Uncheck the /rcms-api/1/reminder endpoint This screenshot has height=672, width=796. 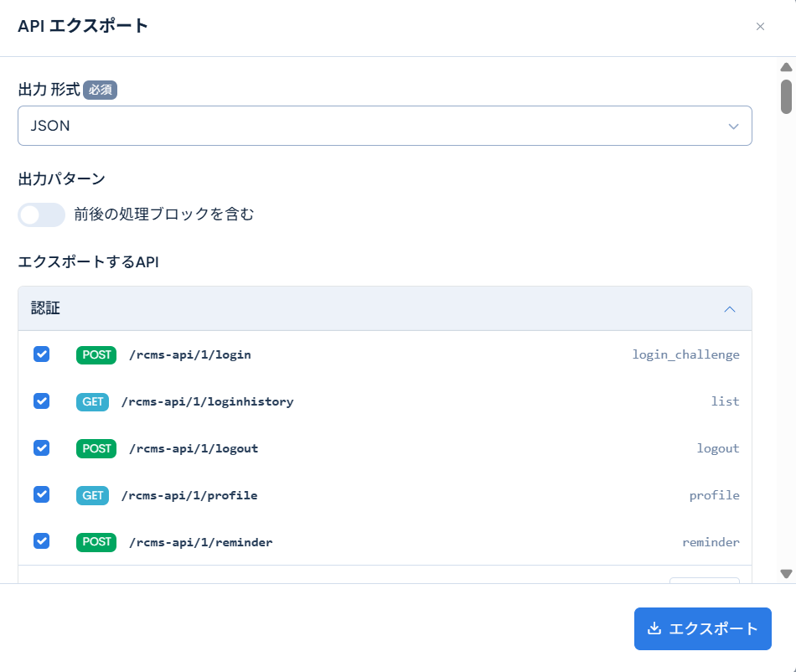point(41,541)
